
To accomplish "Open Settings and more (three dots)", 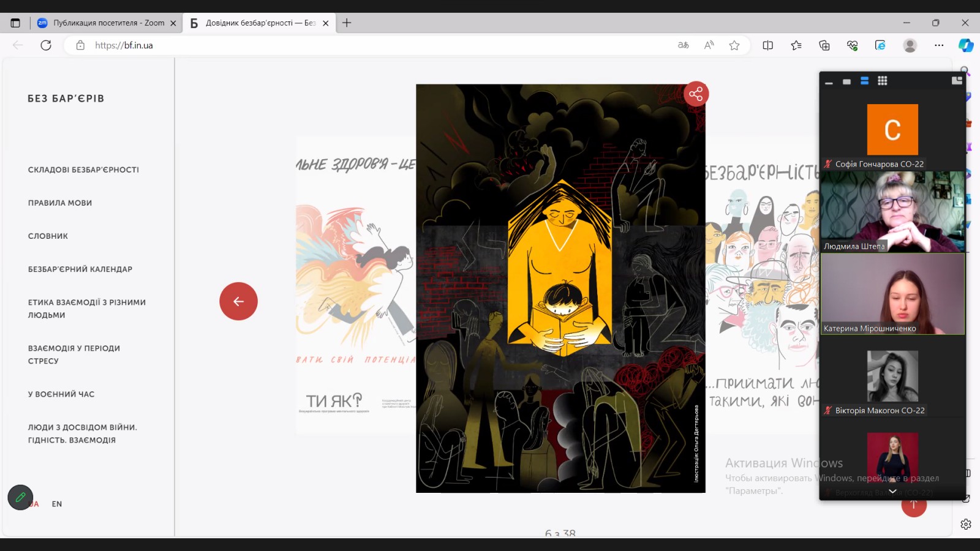I will pyautogui.click(x=939, y=45).
